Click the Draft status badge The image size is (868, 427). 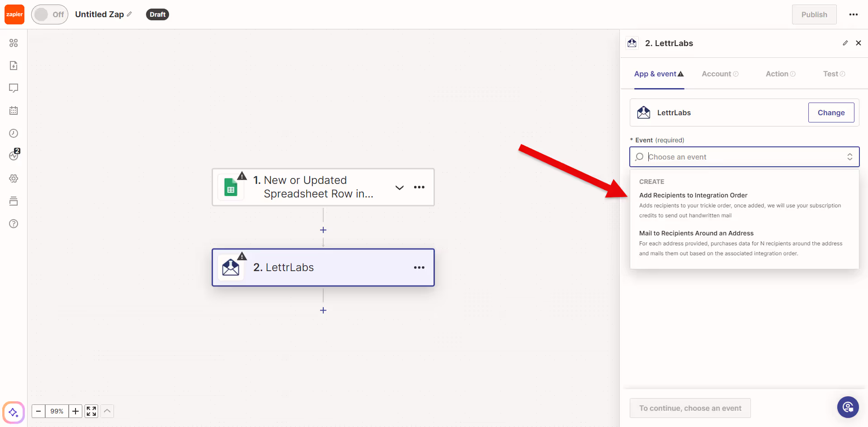[x=157, y=14]
